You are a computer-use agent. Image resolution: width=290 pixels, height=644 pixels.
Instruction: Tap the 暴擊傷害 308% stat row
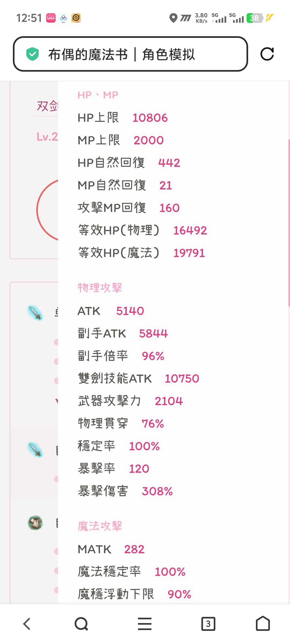(125, 491)
